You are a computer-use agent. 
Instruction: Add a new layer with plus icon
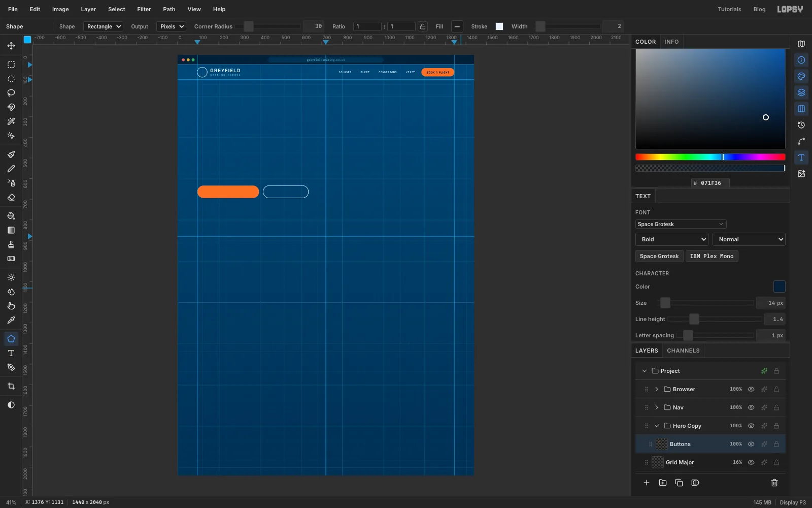click(647, 483)
